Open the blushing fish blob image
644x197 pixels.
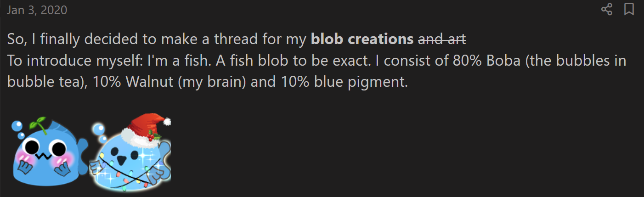(x=49, y=152)
